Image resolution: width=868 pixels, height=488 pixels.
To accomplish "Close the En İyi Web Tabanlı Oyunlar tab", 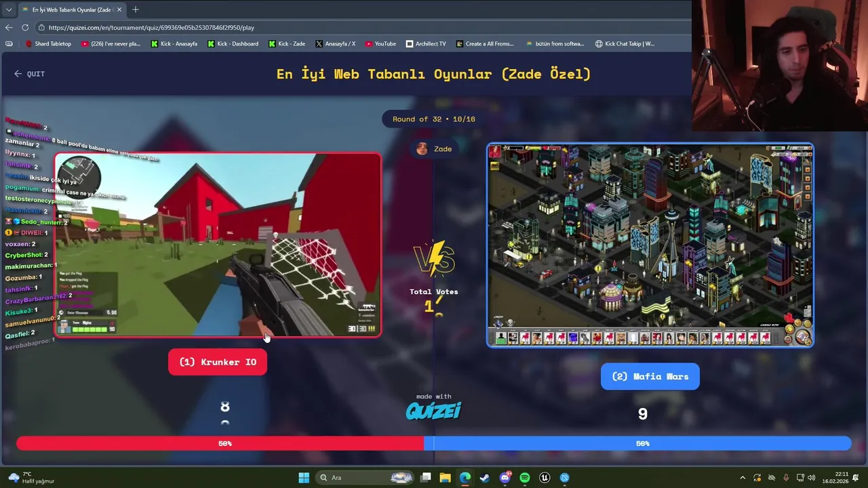I will (119, 9).
